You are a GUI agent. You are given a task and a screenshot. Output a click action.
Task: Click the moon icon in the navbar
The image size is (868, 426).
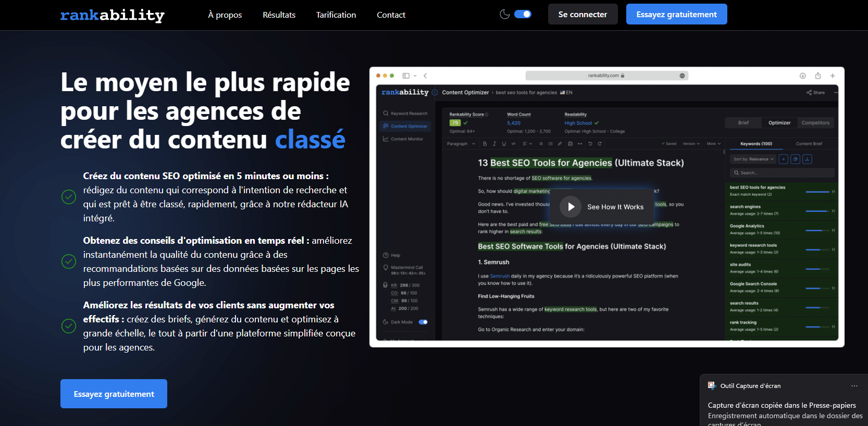pos(504,14)
